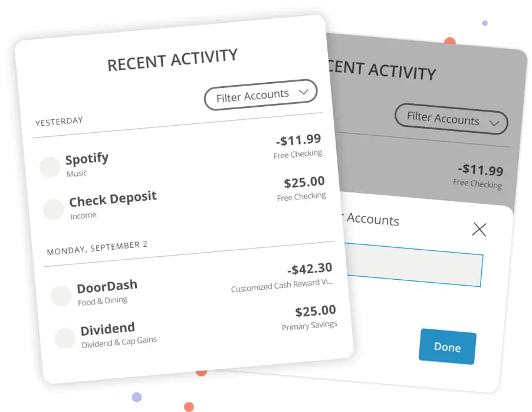Click the -$11.99 amount on back card
The image size is (532, 412).
click(481, 170)
